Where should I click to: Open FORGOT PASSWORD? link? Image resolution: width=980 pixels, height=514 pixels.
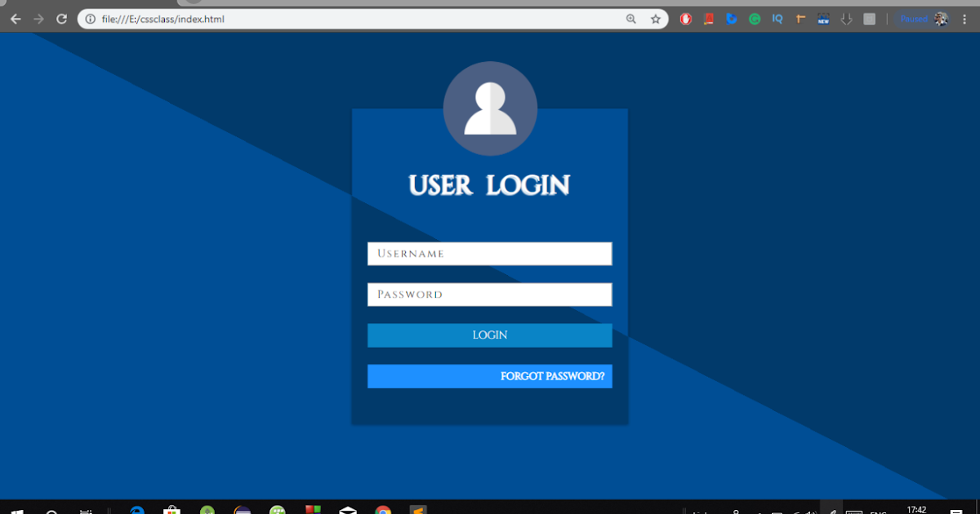tap(489, 376)
